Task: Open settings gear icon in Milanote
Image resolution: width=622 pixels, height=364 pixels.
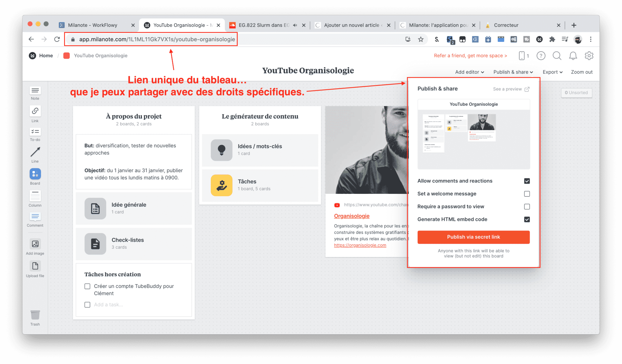Action: click(589, 56)
